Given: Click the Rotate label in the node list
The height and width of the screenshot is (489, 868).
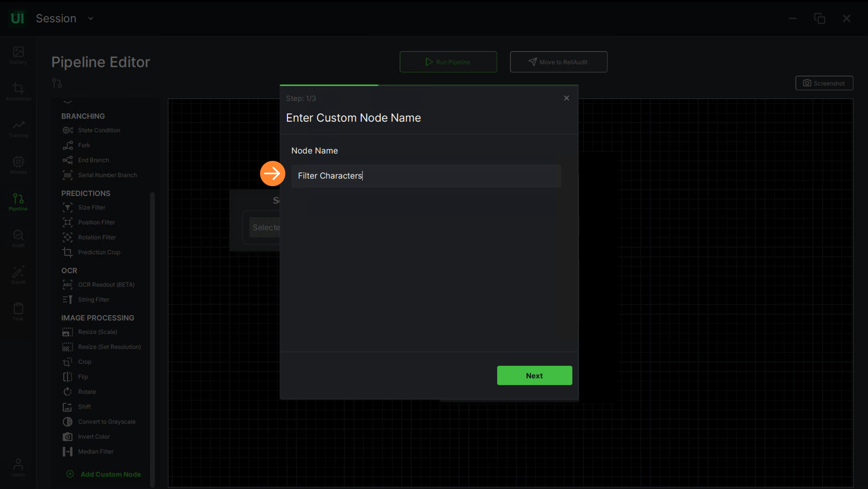Looking at the screenshot, I should [87, 392].
